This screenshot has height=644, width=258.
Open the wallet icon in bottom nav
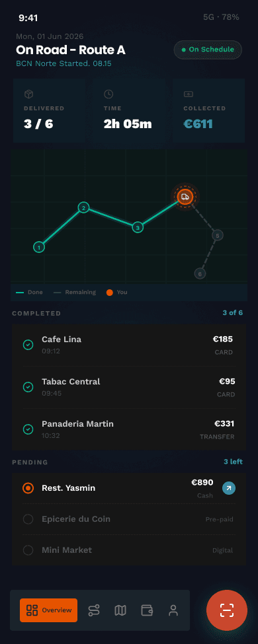pyautogui.click(x=147, y=610)
